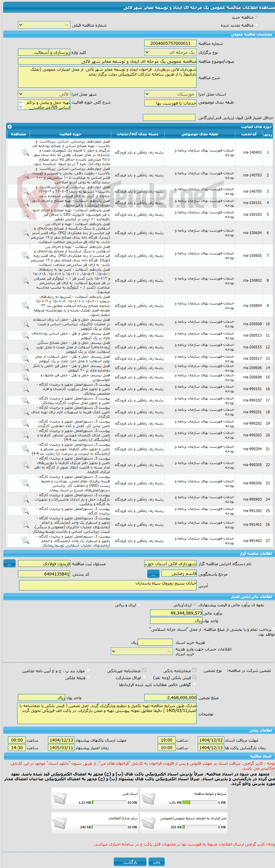Open view icon for row rra-150605
This screenshot has width=275, height=868.
(25, 255)
